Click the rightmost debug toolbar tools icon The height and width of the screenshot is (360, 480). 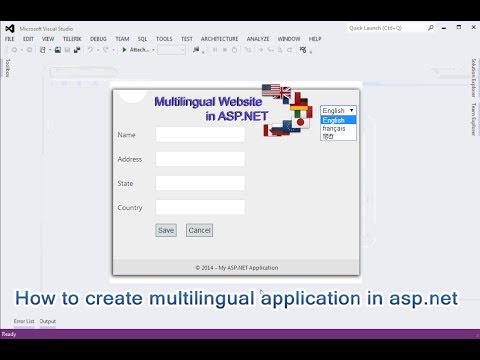[x=303, y=50]
